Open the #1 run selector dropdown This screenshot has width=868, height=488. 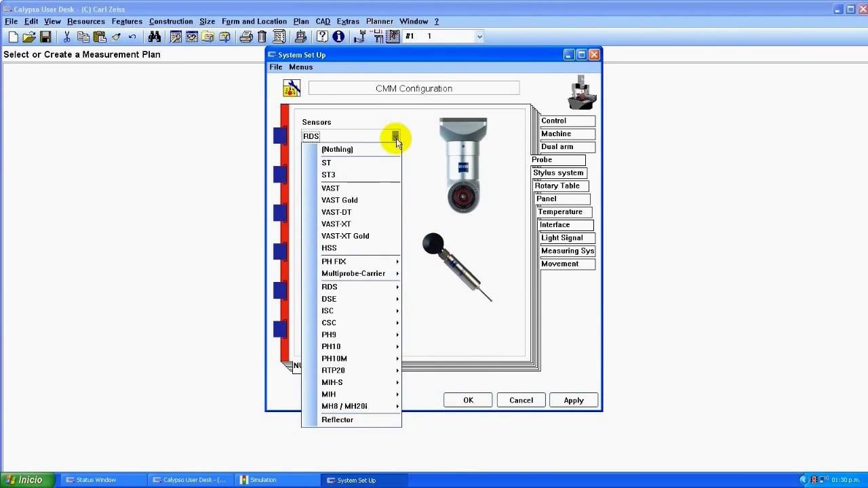point(479,37)
